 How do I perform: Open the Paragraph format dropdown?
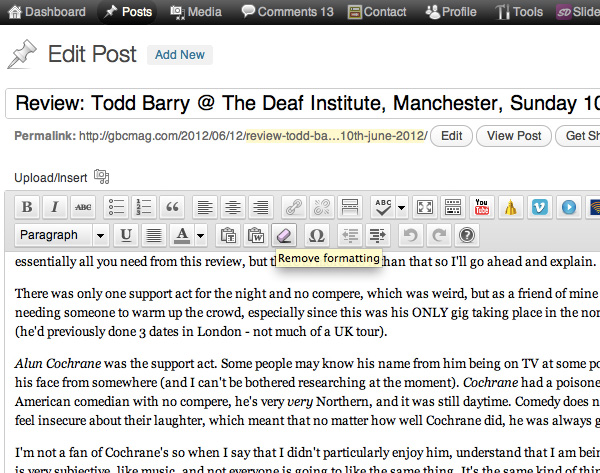coord(62,235)
